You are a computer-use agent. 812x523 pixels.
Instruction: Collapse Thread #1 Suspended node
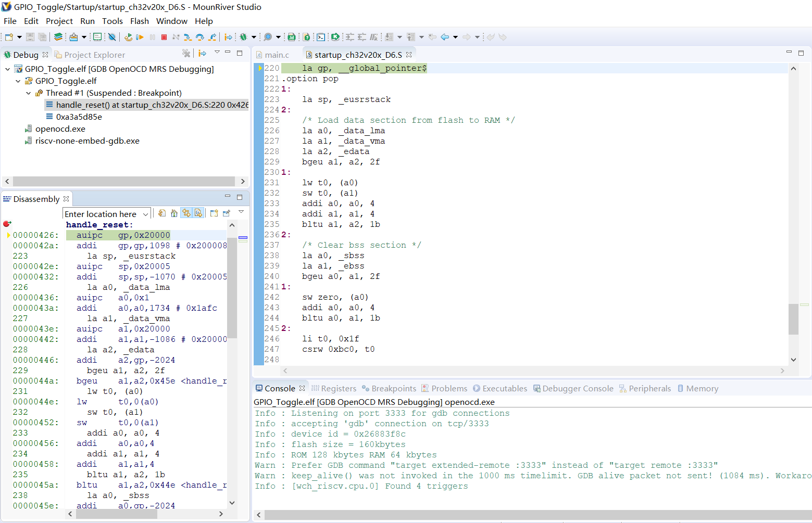(29, 93)
